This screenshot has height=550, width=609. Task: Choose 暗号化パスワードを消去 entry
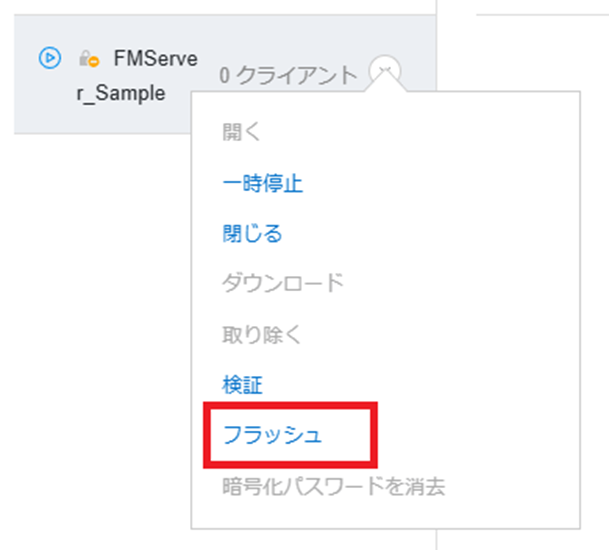[x=334, y=486]
